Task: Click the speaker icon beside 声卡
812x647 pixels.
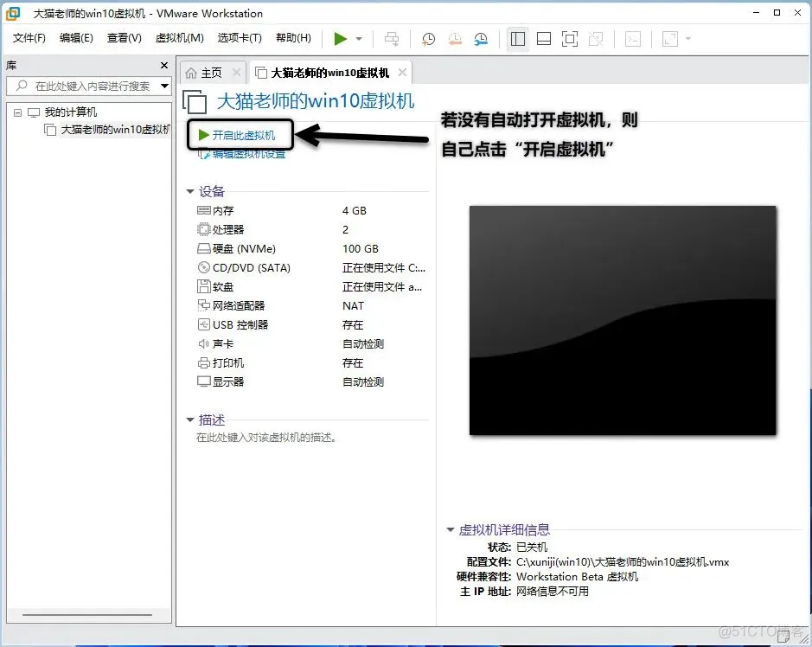Action: [x=203, y=344]
